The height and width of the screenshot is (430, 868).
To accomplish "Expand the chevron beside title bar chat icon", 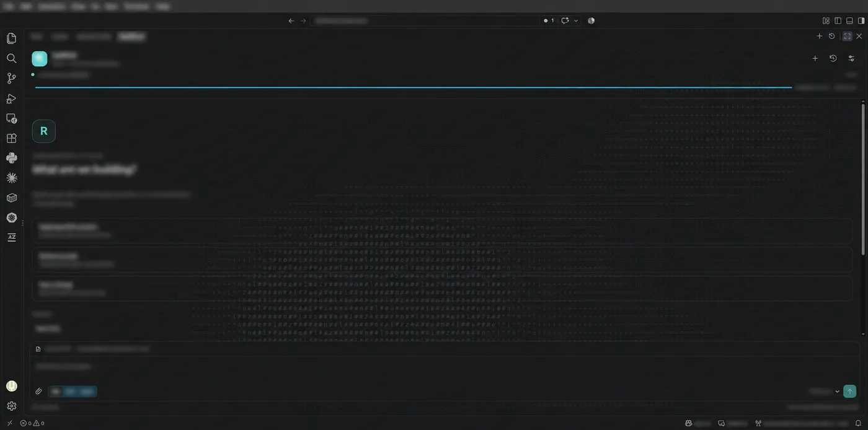I will tap(576, 20).
